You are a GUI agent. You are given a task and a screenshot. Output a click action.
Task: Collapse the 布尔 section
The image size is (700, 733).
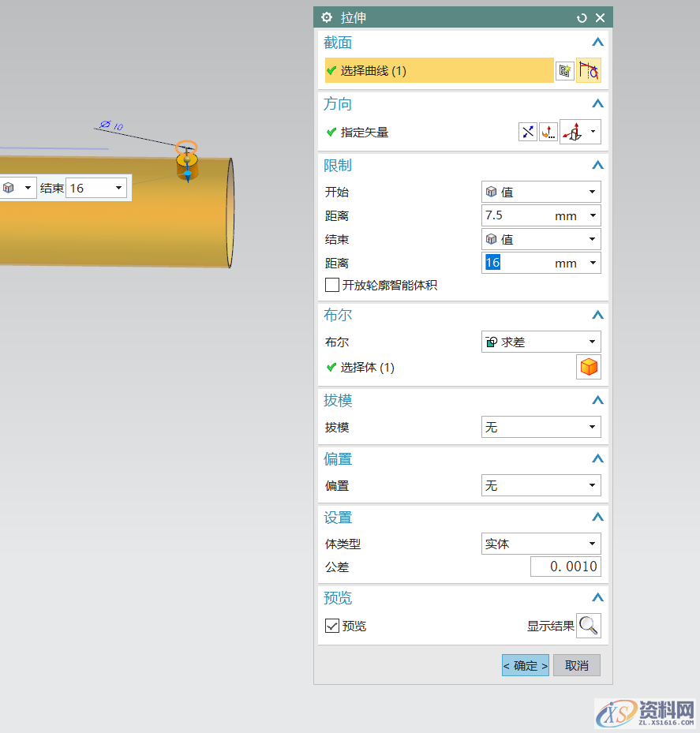tap(597, 315)
